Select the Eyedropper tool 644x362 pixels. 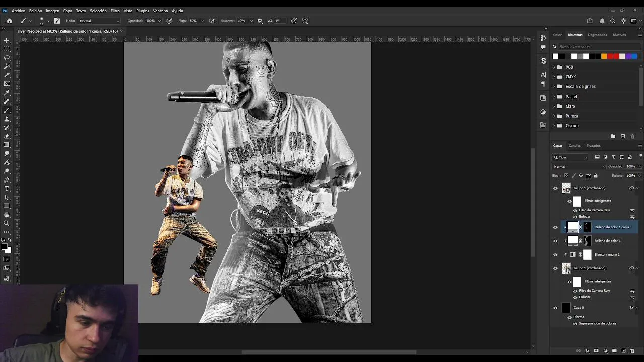click(7, 93)
